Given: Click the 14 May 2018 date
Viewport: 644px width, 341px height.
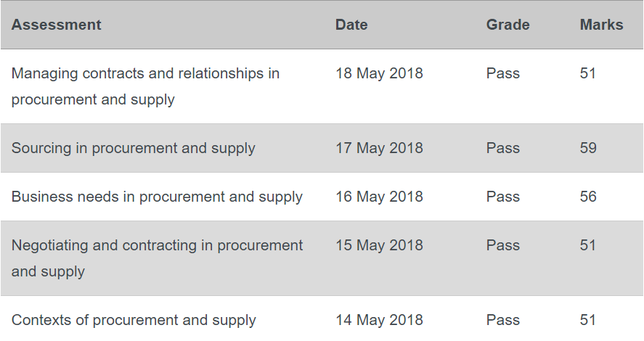Looking at the screenshot, I should (x=379, y=320).
